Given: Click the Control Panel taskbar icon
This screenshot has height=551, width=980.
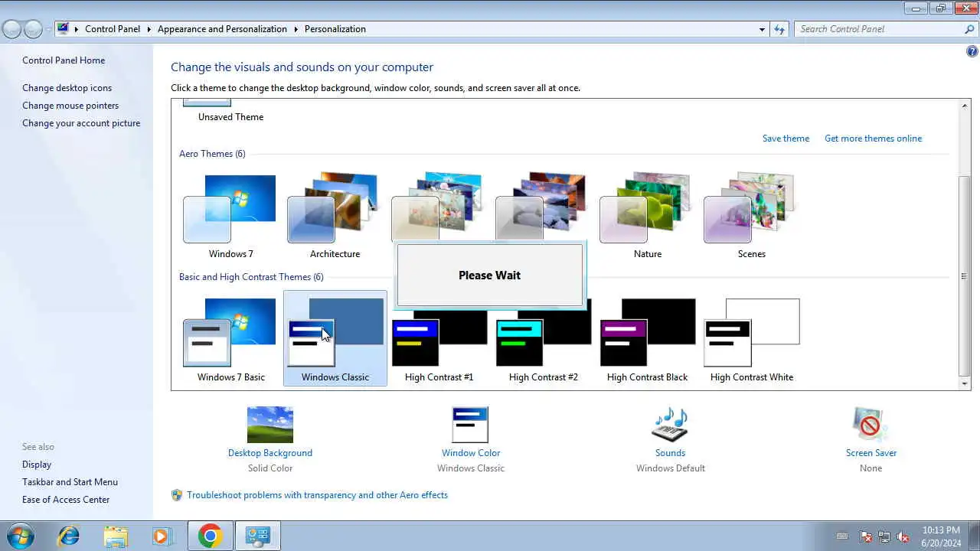Looking at the screenshot, I should [257, 536].
